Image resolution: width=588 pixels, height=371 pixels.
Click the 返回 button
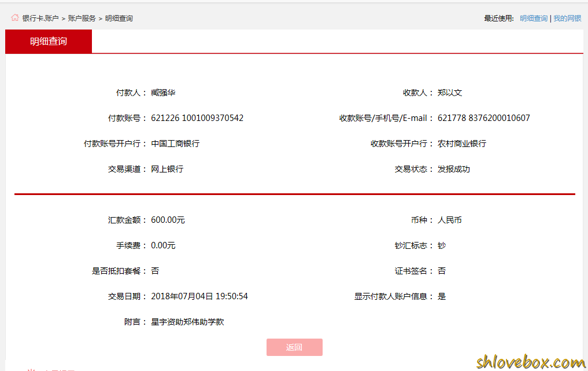click(x=294, y=347)
